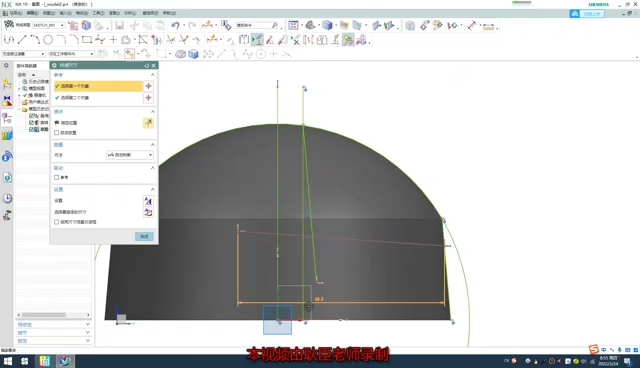
Task: Choose the Arc sketch tool
Action: [35, 40]
